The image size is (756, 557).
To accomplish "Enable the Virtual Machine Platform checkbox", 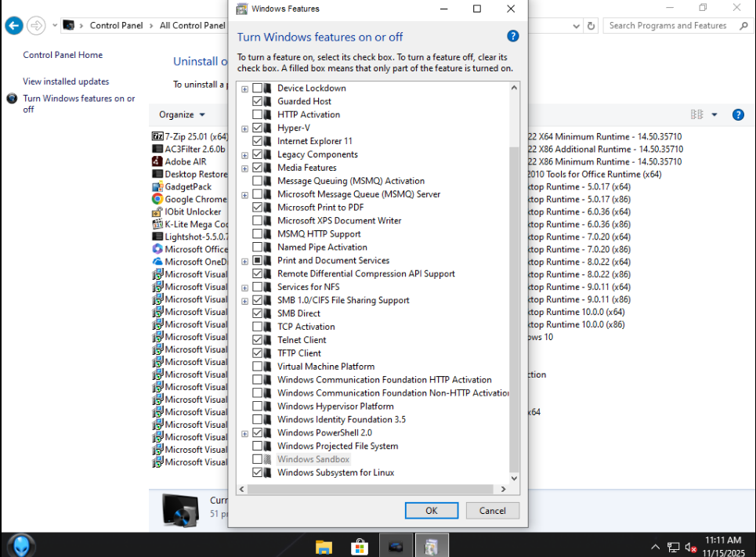I will (x=258, y=367).
